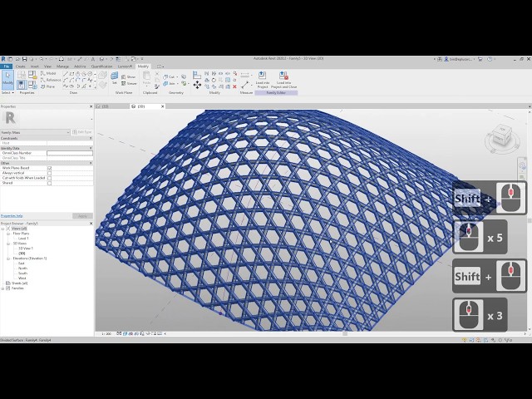Expand the Families tree node

pyautogui.click(x=2, y=288)
